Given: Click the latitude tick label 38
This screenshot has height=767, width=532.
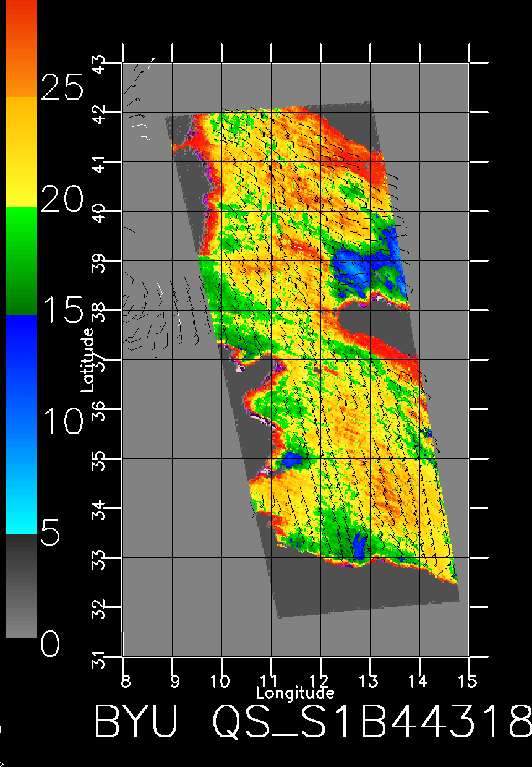Looking at the screenshot, I should coord(100,312).
